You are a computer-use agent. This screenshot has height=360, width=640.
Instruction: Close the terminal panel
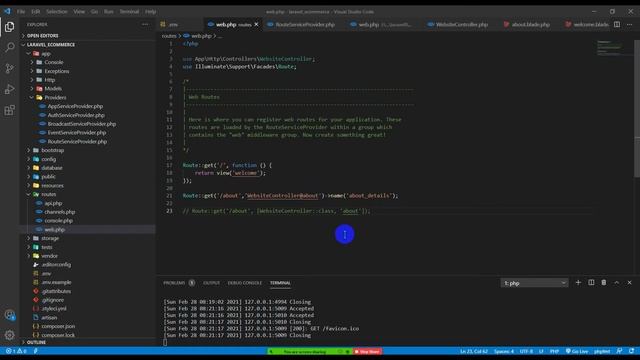[x=629, y=282]
